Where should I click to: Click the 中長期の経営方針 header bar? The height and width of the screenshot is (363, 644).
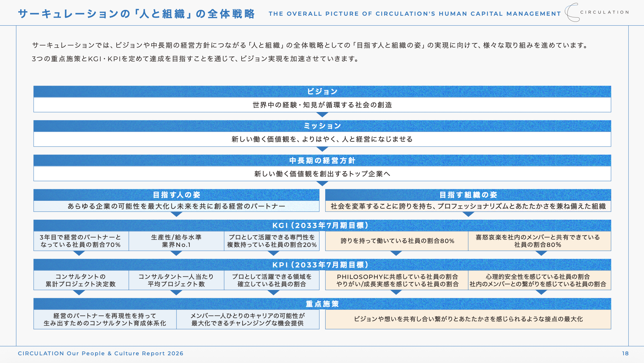[322, 161]
